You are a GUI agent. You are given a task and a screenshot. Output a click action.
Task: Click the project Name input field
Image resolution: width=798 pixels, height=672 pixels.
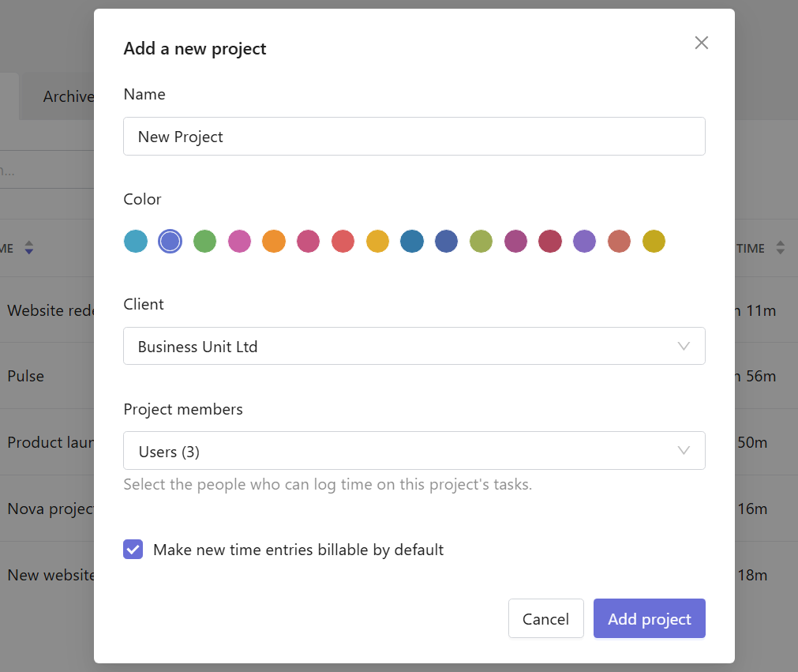click(414, 137)
